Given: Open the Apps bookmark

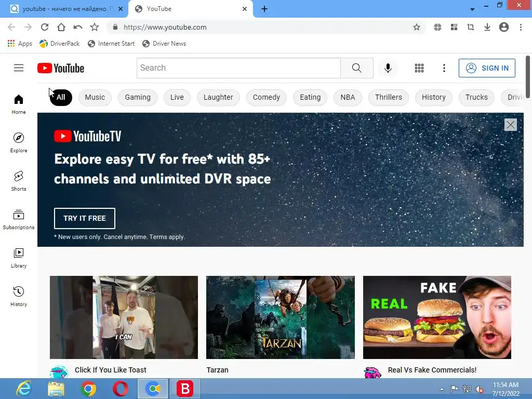Looking at the screenshot, I should [x=20, y=44].
